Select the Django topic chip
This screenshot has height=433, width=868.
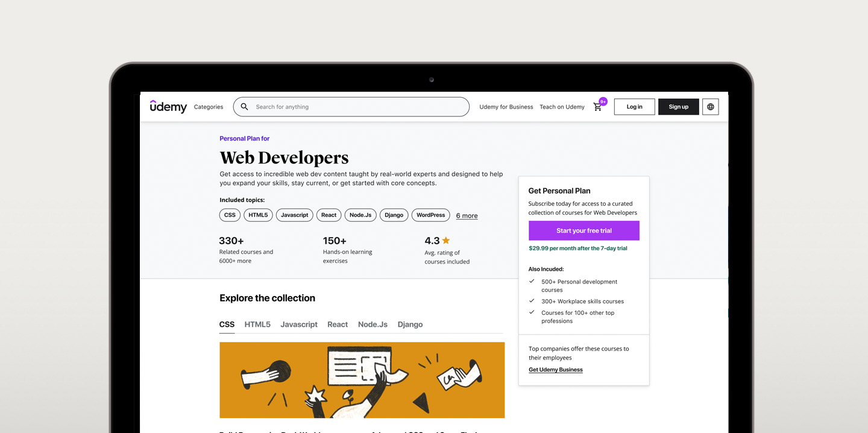(394, 215)
